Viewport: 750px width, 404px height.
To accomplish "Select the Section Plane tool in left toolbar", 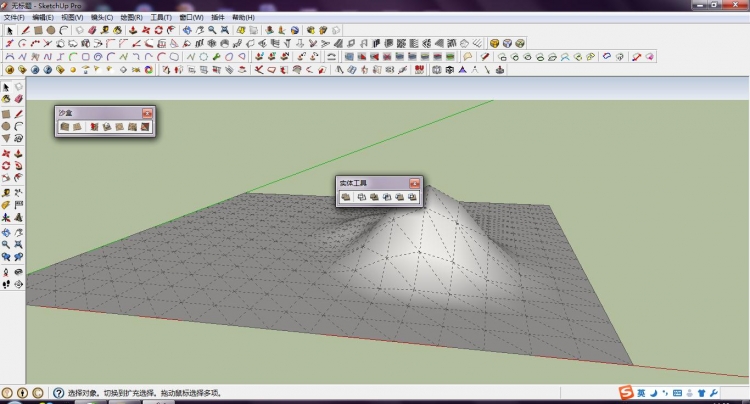I will 18,284.
